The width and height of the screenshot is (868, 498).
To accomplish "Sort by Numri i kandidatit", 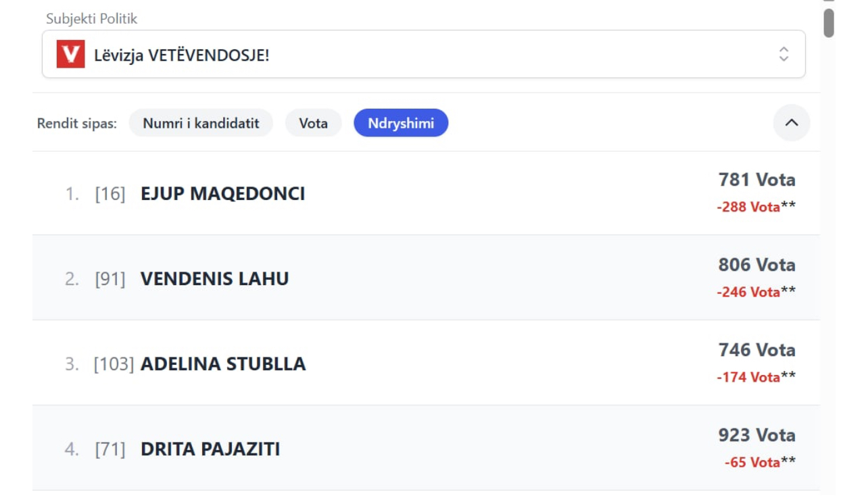I will pos(201,123).
